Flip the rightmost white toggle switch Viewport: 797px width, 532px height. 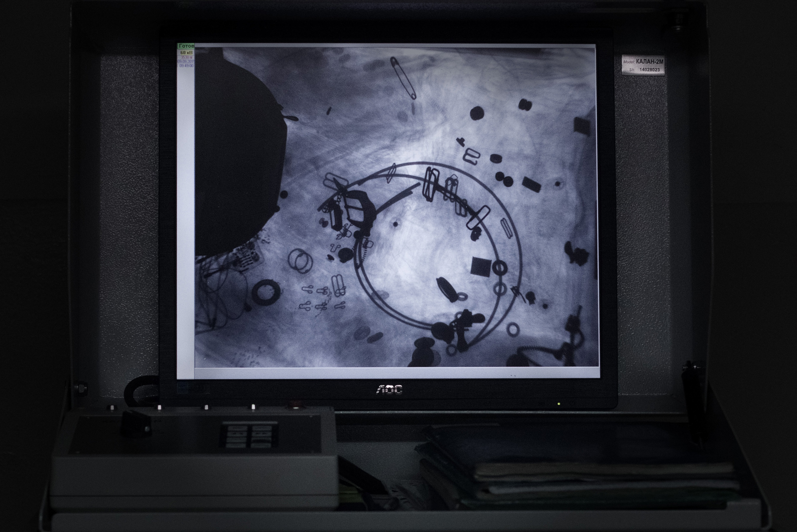click(253, 407)
